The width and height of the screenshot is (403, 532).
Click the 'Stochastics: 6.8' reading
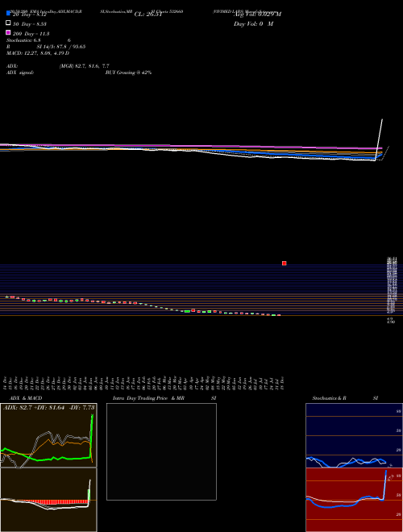pyautogui.click(x=23, y=40)
